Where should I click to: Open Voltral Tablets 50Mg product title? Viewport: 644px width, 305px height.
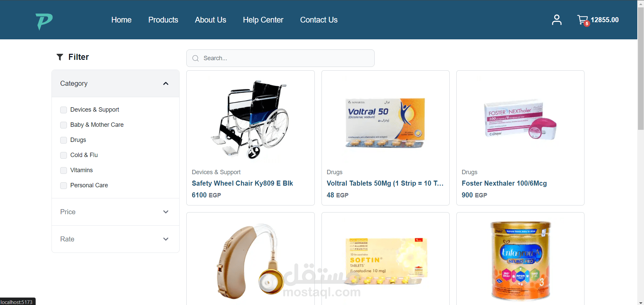(x=385, y=183)
